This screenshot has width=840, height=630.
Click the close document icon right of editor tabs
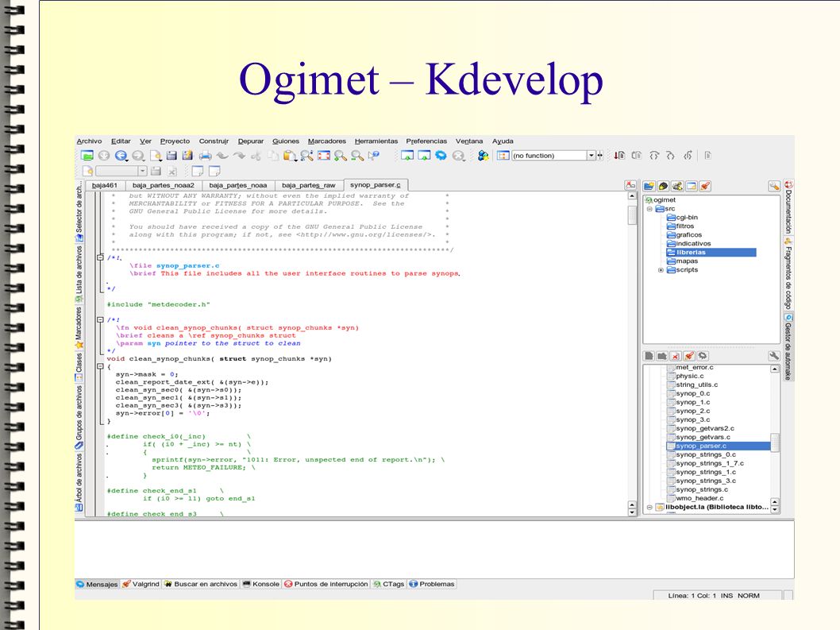click(x=630, y=186)
